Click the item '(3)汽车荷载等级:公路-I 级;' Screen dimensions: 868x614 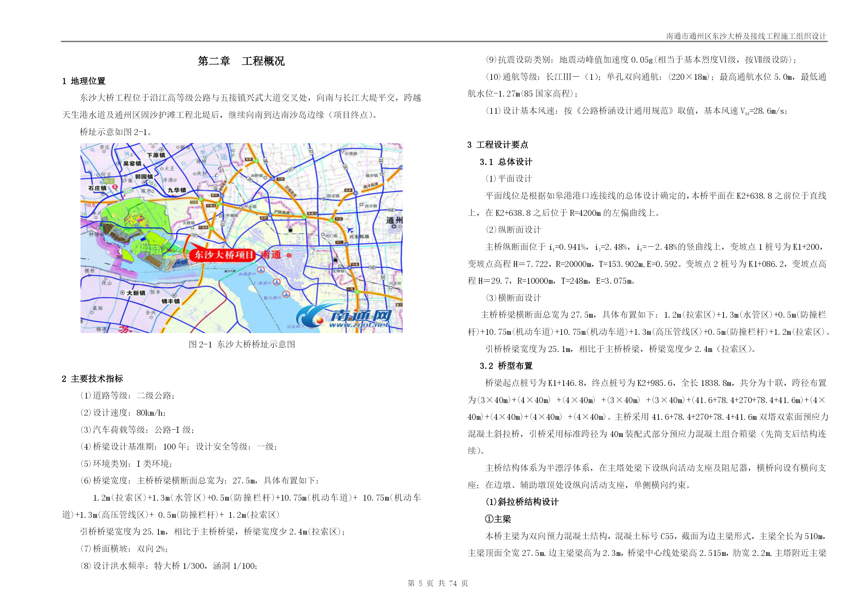137,430
